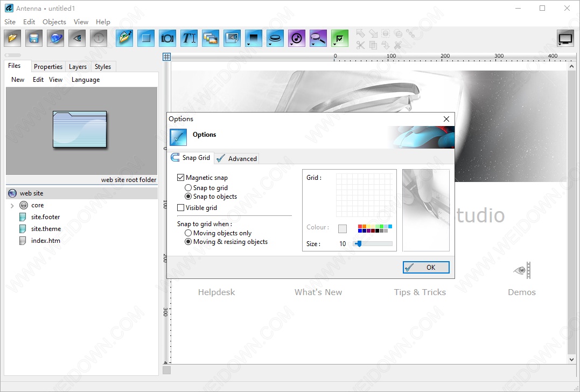
Task: Click the blue globe publish icon
Action: (x=55, y=38)
